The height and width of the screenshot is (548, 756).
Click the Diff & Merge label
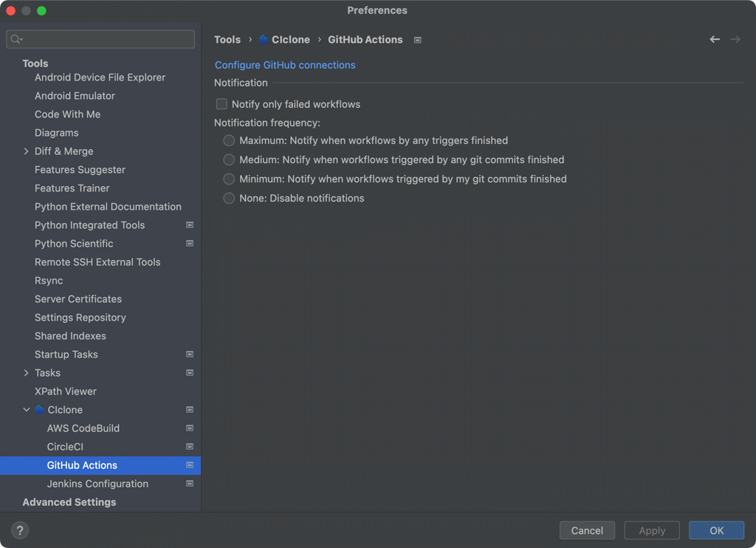point(64,151)
